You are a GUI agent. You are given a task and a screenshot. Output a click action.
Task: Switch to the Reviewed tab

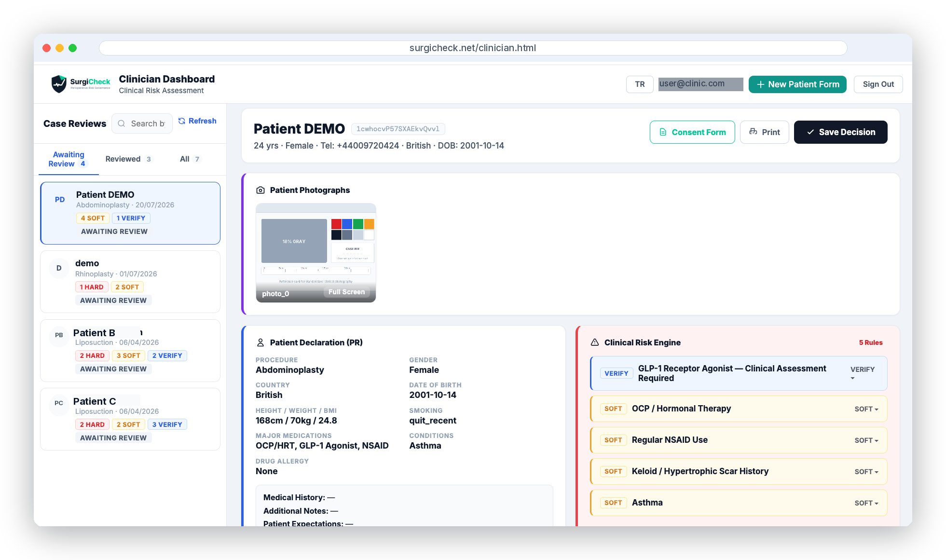coord(128,159)
